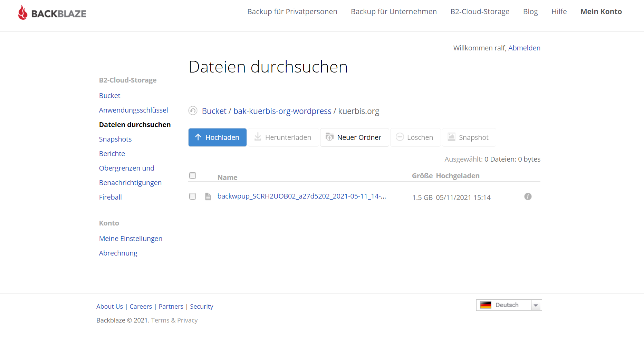Screen dimensions: 644x346
Task: Sort by Größe column header
Action: pyautogui.click(x=422, y=176)
